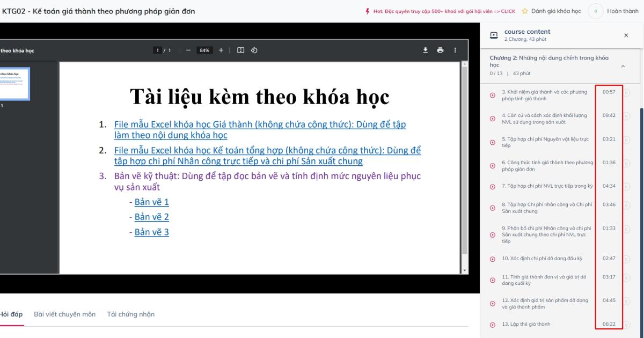This screenshot has height=338, width=644.
Task: Play lesson 8 Tập hợp Chi phí nhân công
Action: tap(493, 208)
